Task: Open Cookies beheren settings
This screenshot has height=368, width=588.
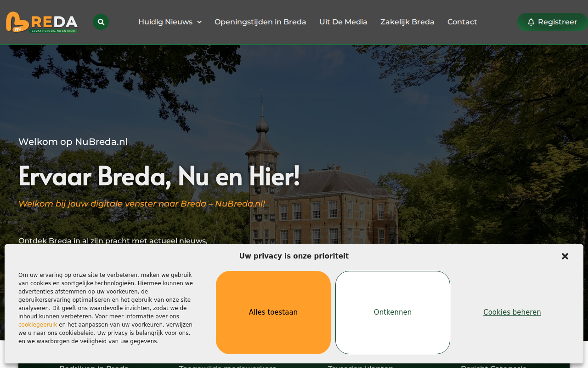Action: click(x=512, y=312)
